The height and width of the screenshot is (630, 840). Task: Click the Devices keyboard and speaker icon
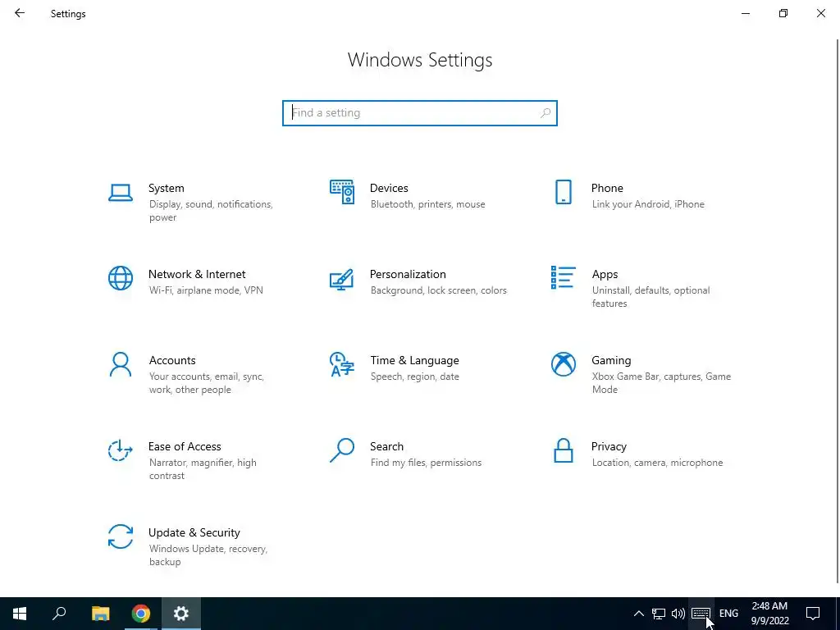pos(342,192)
